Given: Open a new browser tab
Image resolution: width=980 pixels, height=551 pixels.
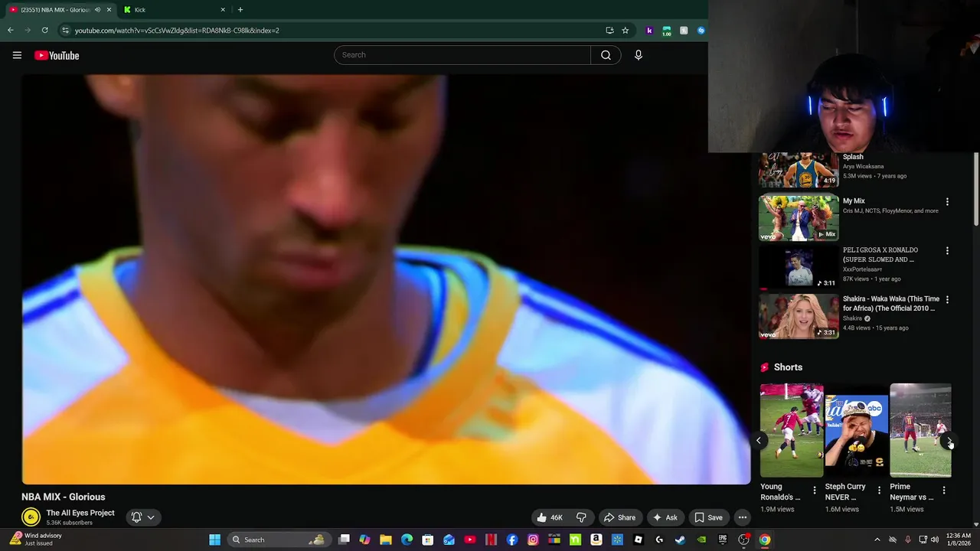Looking at the screenshot, I should [x=240, y=10].
